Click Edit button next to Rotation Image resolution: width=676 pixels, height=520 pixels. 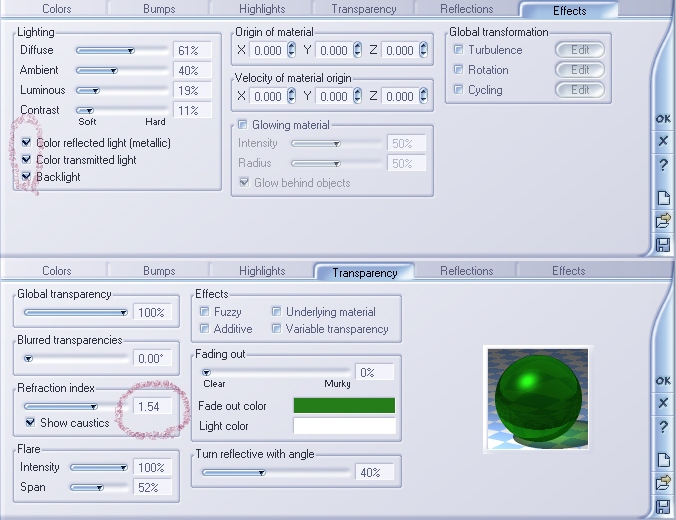pos(580,70)
